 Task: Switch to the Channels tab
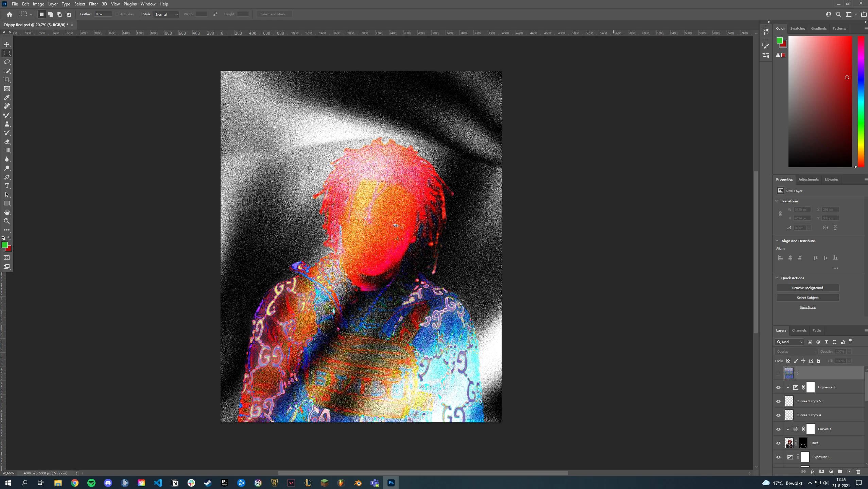(799, 331)
